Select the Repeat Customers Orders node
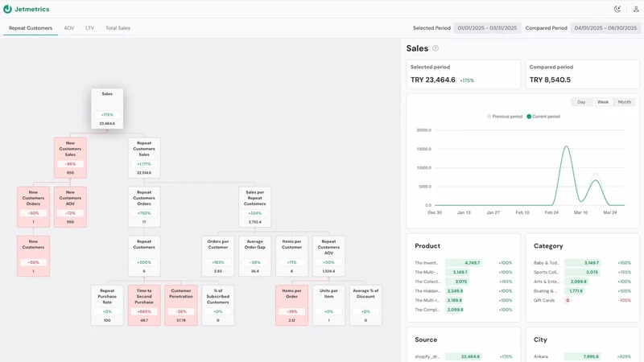Viewport: 644px width, 362px height. [144, 207]
